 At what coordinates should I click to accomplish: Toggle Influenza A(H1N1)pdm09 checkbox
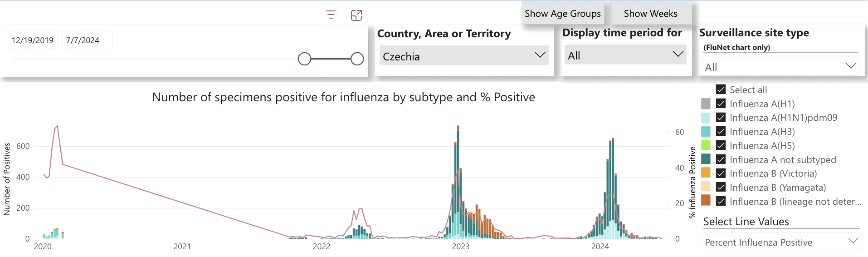(721, 118)
